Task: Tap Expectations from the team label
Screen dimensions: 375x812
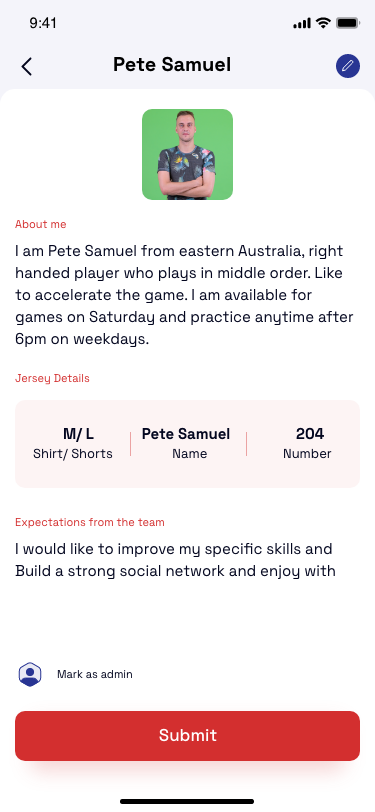Action: pyautogui.click(x=90, y=522)
